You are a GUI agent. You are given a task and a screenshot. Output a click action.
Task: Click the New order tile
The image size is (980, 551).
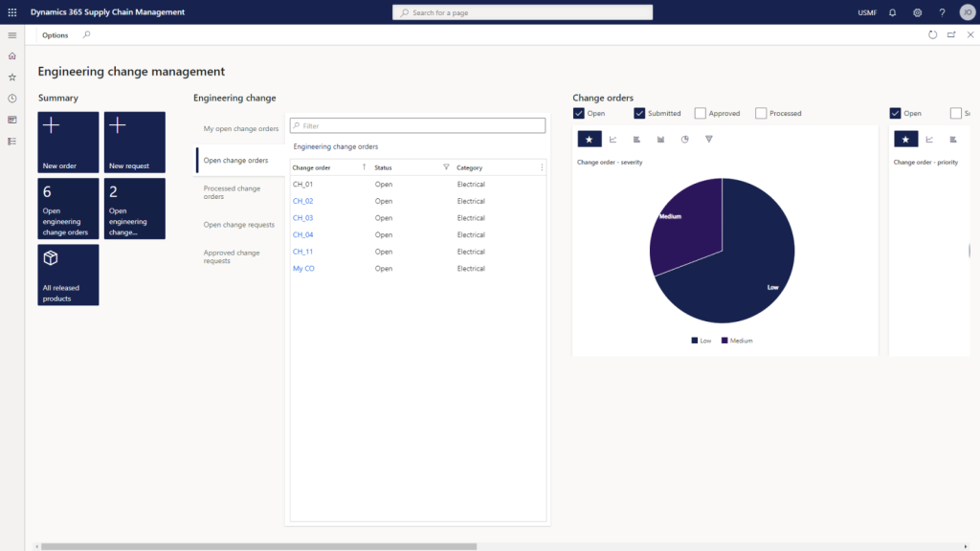[x=68, y=143]
